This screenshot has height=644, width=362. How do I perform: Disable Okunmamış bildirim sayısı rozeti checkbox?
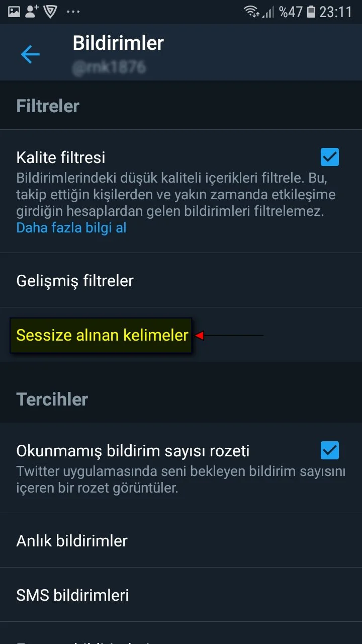330,450
